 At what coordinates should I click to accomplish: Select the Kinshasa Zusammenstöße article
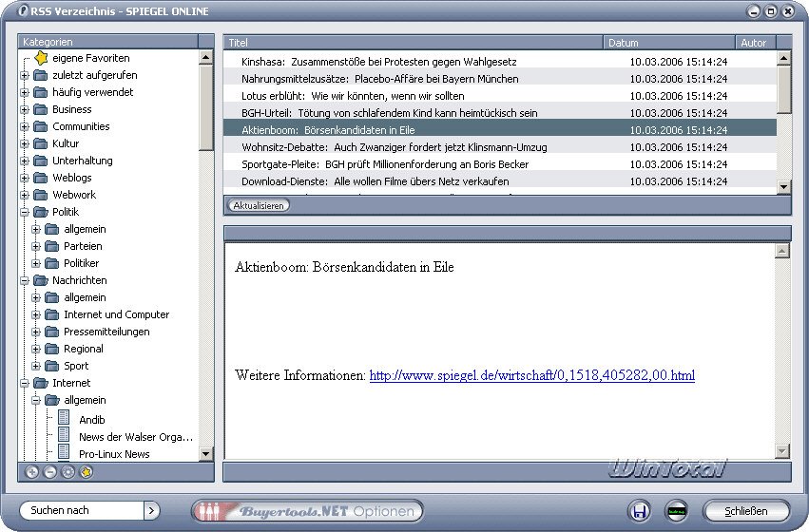(500, 62)
